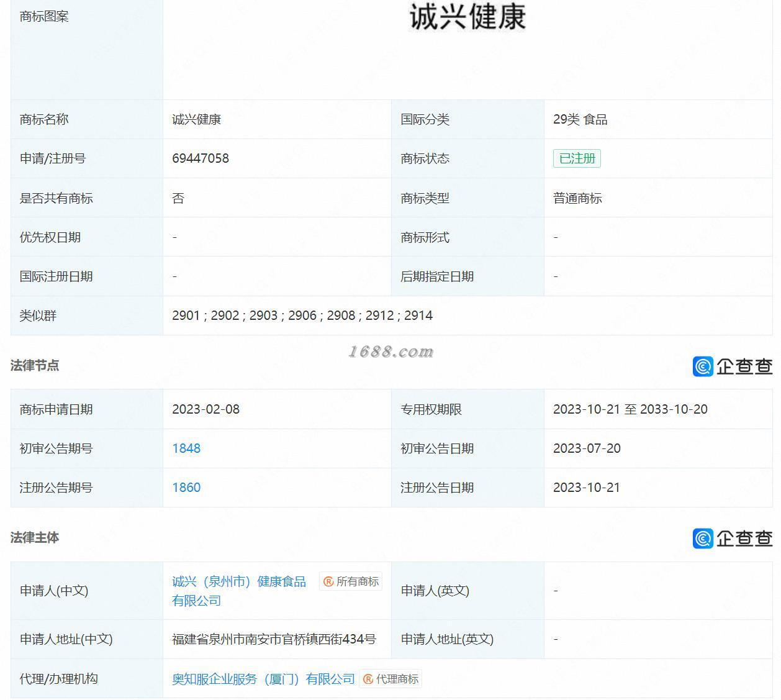Click the 后期指定日期 label cell

click(x=468, y=276)
